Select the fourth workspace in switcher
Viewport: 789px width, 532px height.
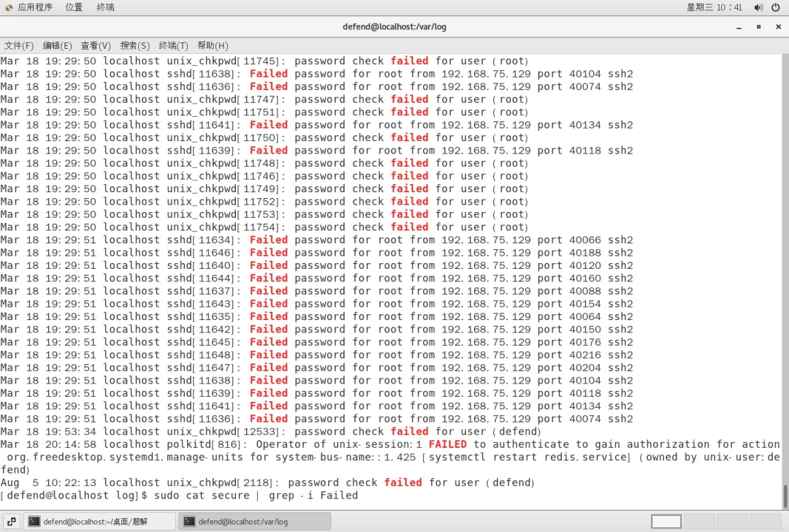[766, 522]
